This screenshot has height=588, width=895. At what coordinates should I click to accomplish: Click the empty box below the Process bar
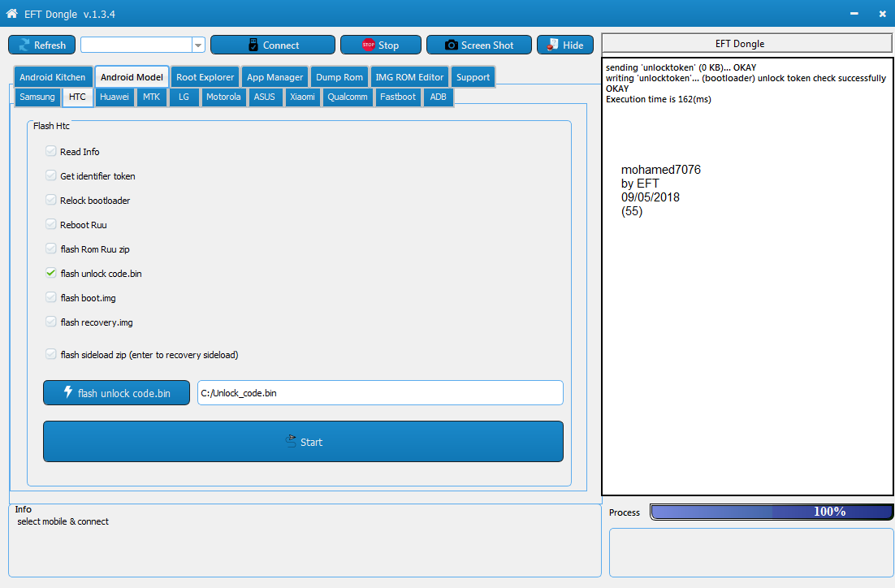[x=751, y=552]
